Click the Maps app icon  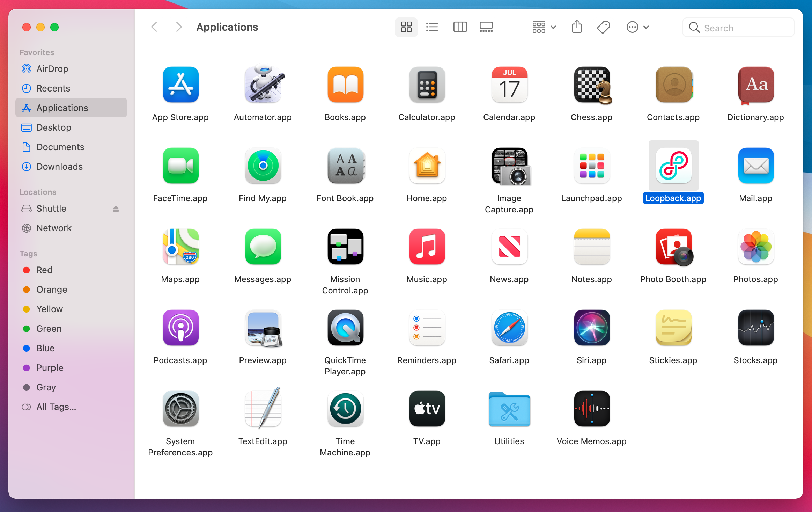[x=180, y=247]
